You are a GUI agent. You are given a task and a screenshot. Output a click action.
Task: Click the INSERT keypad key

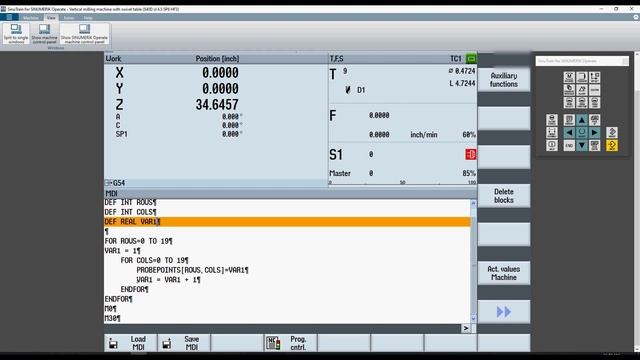(x=612, y=133)
